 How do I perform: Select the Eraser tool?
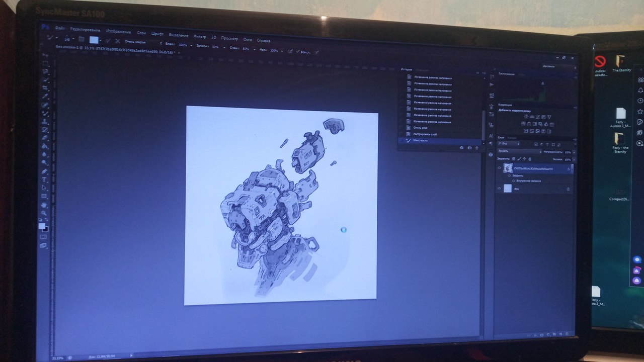(x=45, y=137)
